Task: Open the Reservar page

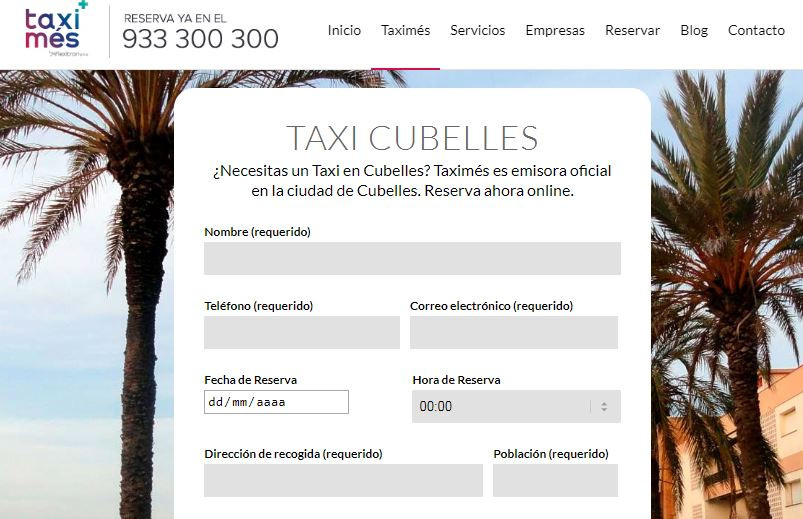Action: pos(632,31)
